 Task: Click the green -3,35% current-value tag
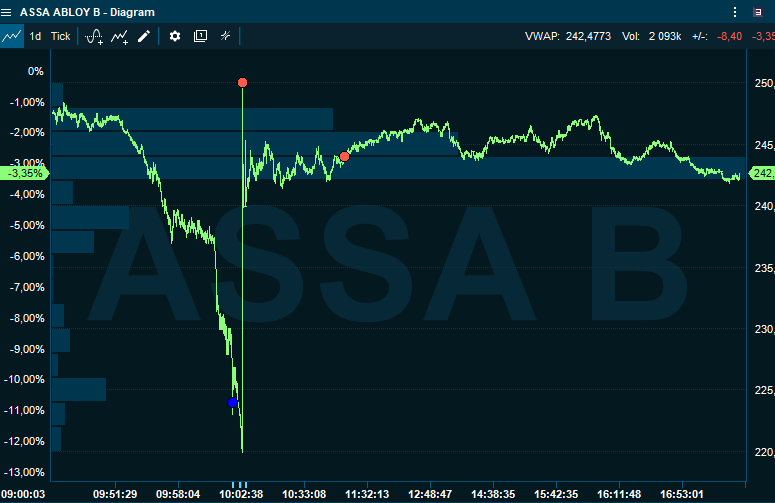25,173
